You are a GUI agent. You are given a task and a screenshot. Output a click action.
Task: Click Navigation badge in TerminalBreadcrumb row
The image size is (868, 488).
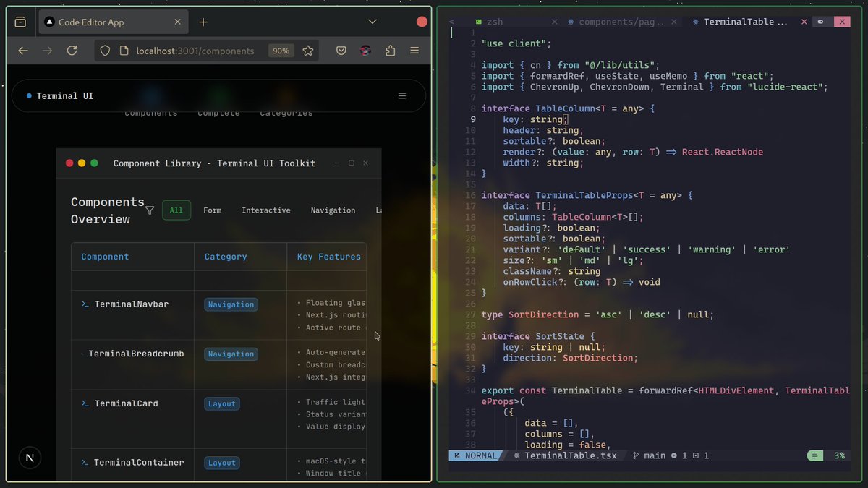(x=231, y=354)
